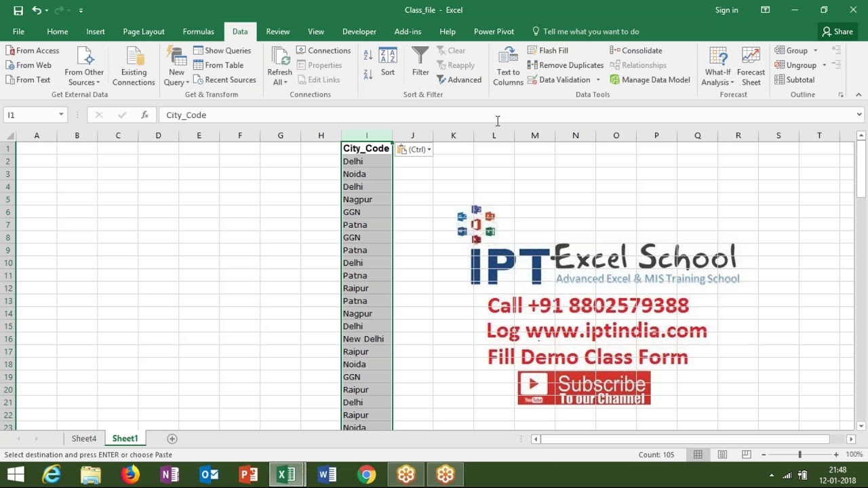Screen dimensions: 868x488
Task: Switch to Page Layout view icon
Action: (722, 454)
